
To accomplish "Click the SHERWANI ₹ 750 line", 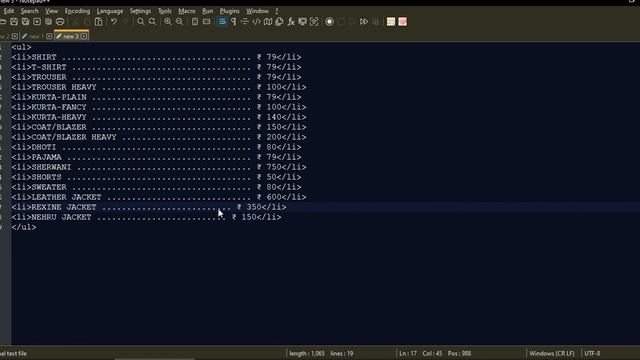I will click(x=159, y=167).
